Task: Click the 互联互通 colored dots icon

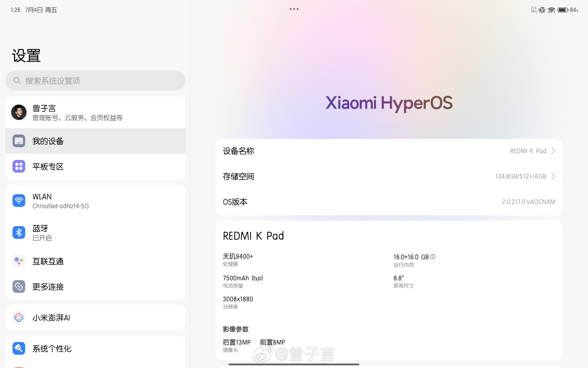Action: (x=19, y=261)
